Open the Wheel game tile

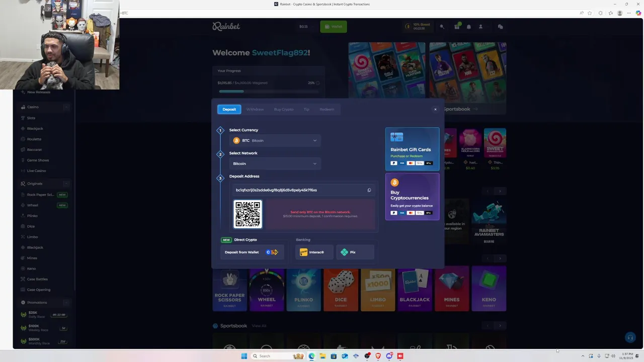coord(267,290)
